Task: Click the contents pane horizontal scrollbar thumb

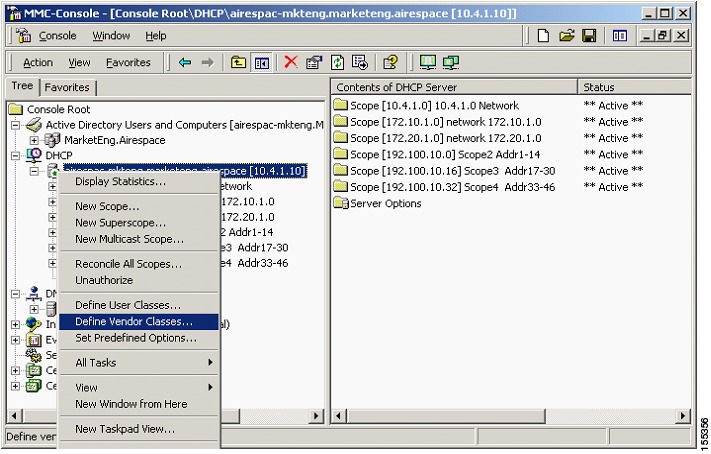Action: click(447, 415)
